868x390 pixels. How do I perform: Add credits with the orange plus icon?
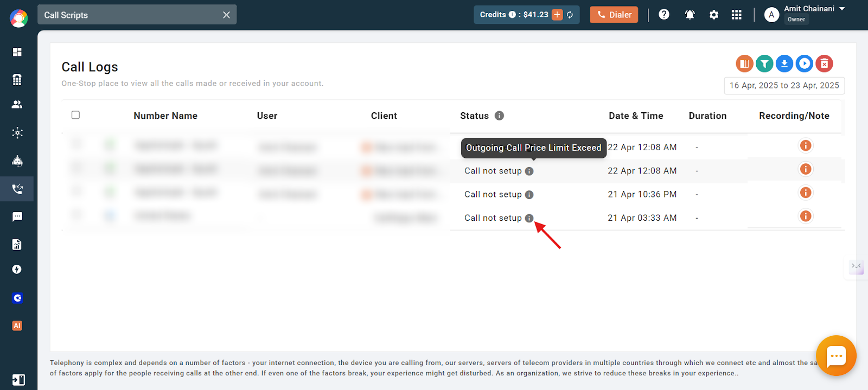click(x=557, y=15)
